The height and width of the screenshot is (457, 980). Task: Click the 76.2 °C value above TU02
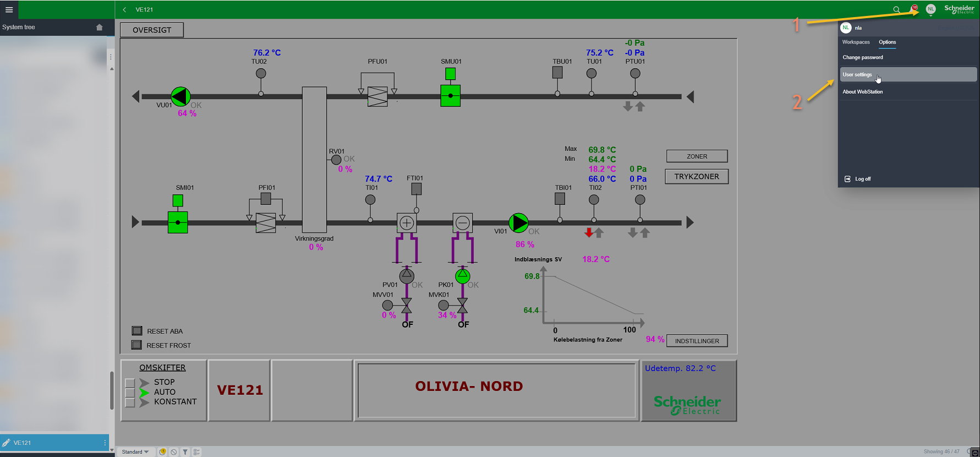pyautogui.click(x=267, y=53)
